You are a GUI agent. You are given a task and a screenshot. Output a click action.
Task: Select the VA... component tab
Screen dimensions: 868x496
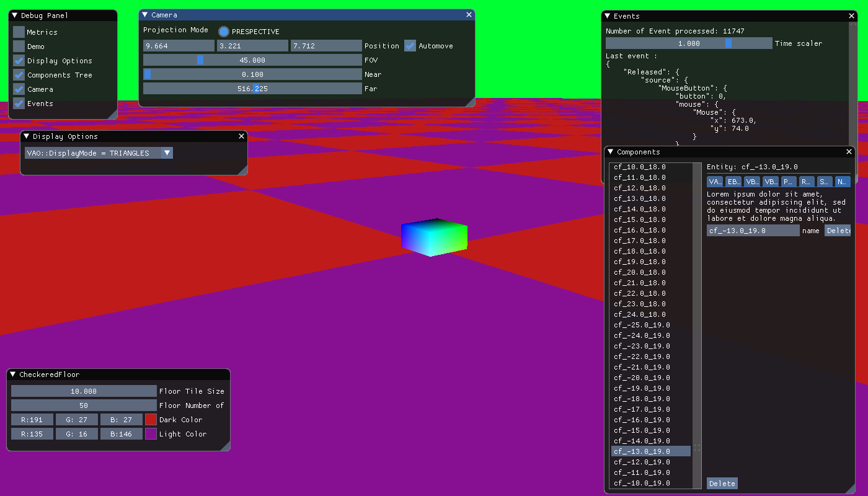(715, 182)
